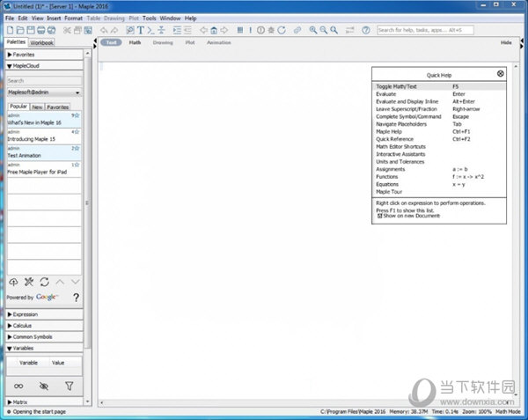Star the 'Test Animation' entry
Viewport: 528px width, 420px height.
pos(77,148)
